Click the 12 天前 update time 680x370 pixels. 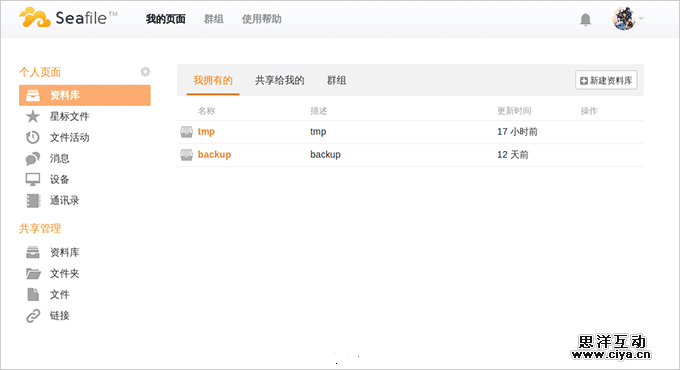pyautogui.click(x=513, y=154)
